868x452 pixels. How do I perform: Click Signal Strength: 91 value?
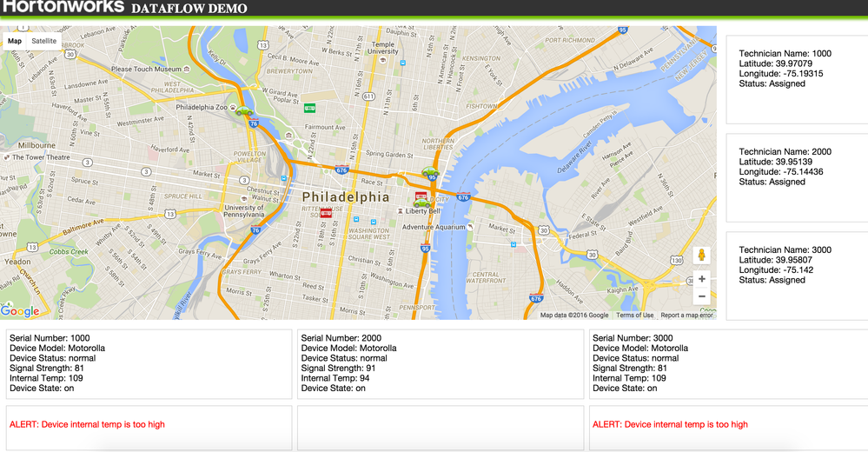pos(338,369)
